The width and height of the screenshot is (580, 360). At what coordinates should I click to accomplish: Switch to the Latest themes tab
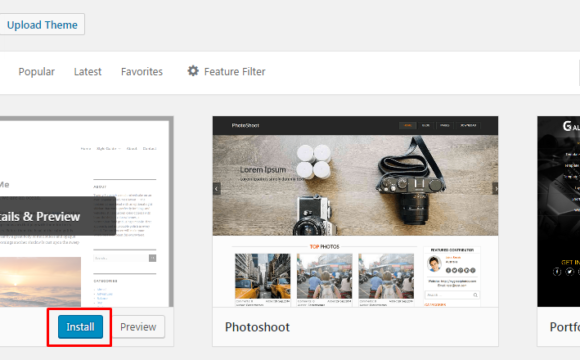coord(87,71)
